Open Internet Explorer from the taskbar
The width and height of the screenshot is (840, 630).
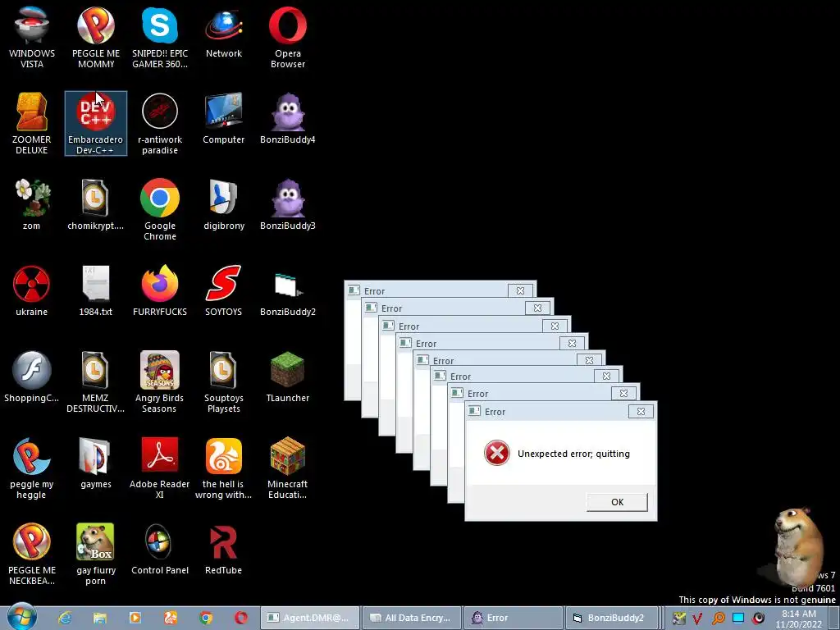point(65,618)
